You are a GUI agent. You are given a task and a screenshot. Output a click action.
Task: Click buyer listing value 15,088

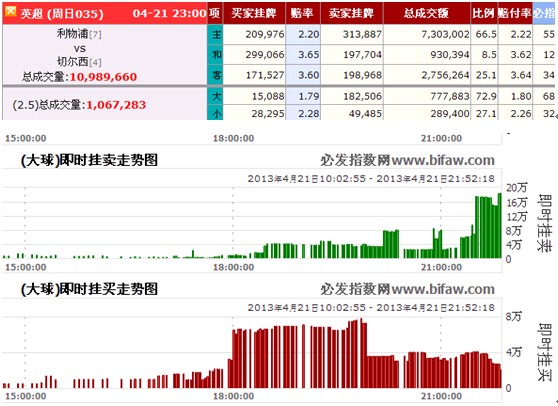point(268,96)
